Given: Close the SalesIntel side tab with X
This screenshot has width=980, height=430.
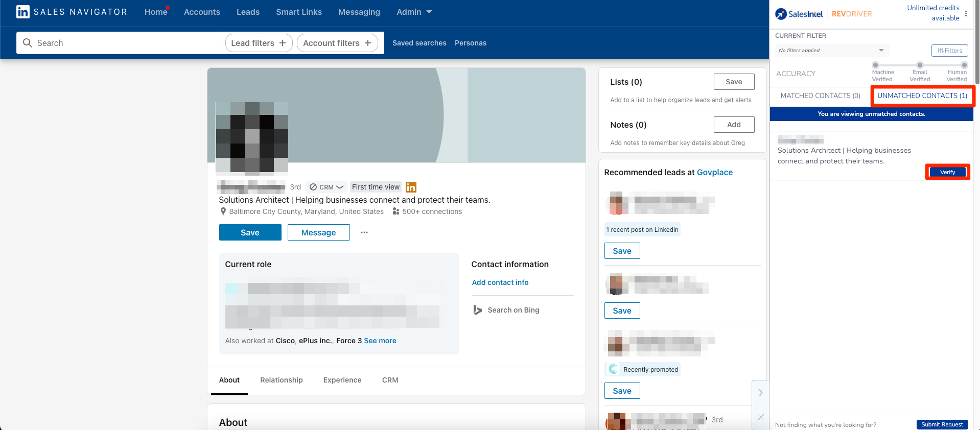Looking at the screenshot, I should tap(760, 417).
